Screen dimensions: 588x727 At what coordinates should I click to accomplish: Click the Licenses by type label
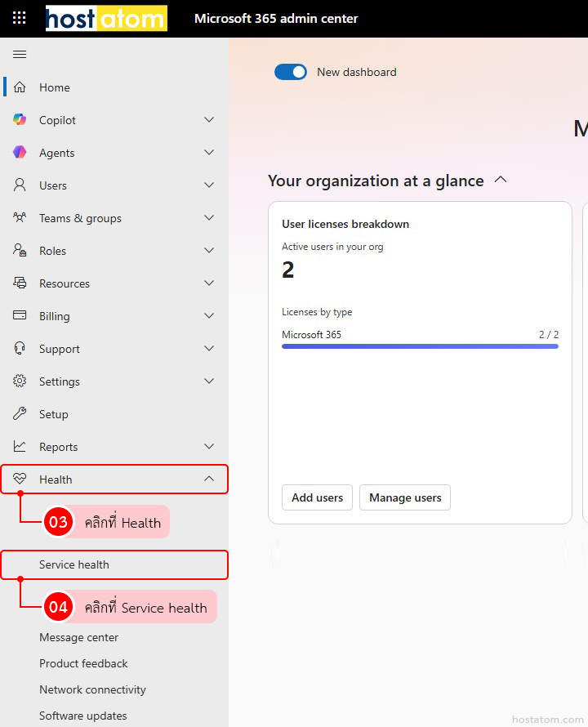pos(317,312)
